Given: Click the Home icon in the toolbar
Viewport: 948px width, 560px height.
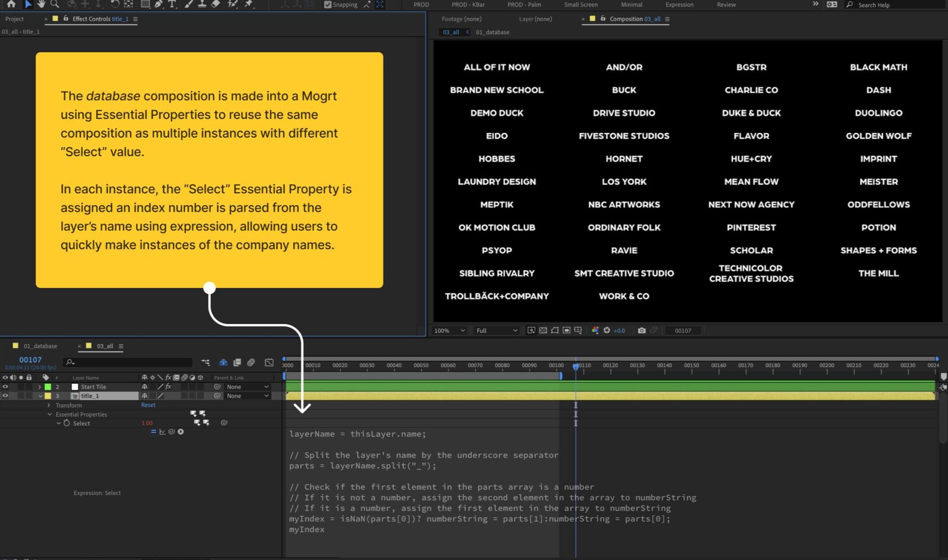Looking at the screenshot, I should click(x=11, y=4).
